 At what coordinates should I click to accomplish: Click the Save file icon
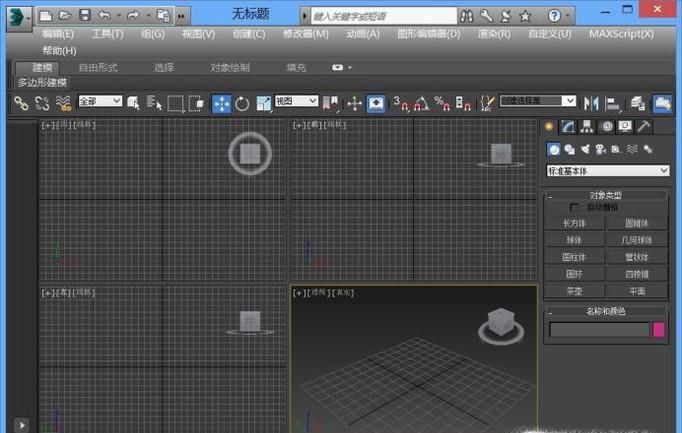click(x=84, y=16)
